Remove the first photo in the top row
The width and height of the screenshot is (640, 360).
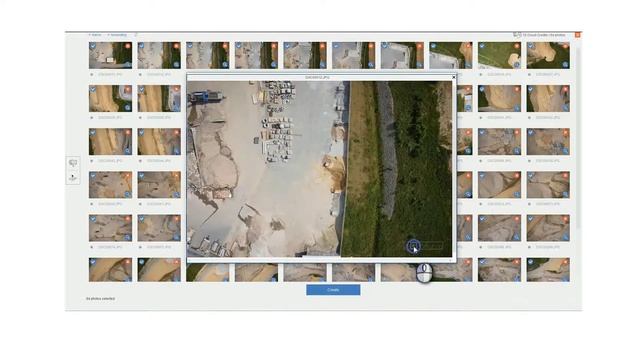(x=128, y=46)
